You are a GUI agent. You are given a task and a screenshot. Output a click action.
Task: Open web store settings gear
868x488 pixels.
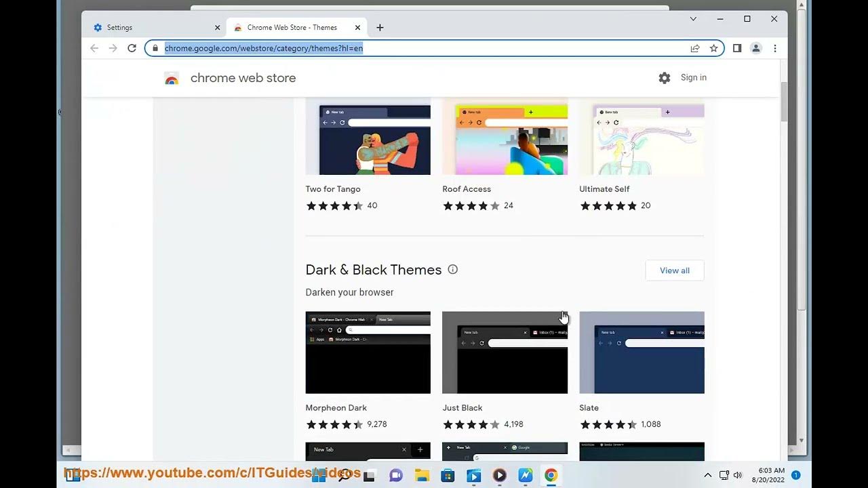click(665, 78)
